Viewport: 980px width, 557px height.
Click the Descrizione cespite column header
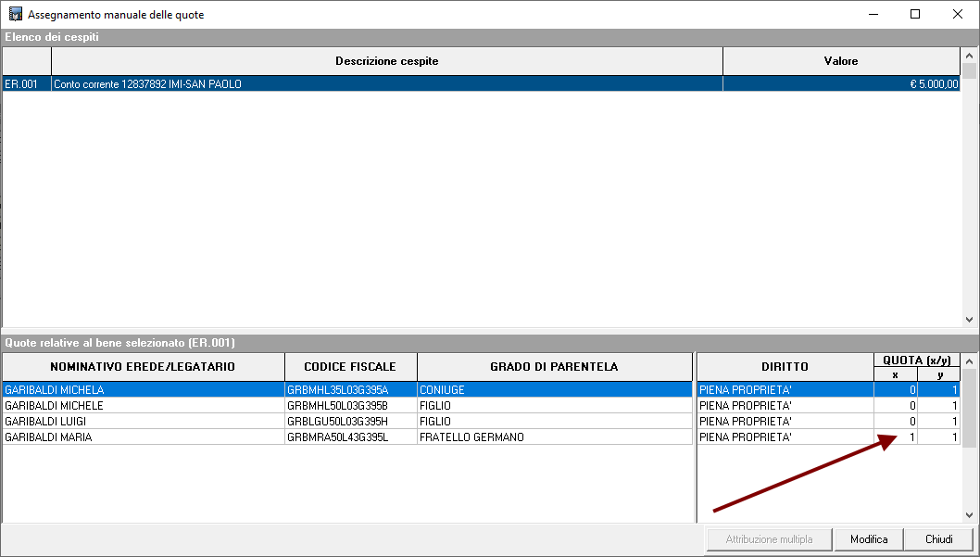click(x=386, y=61)
